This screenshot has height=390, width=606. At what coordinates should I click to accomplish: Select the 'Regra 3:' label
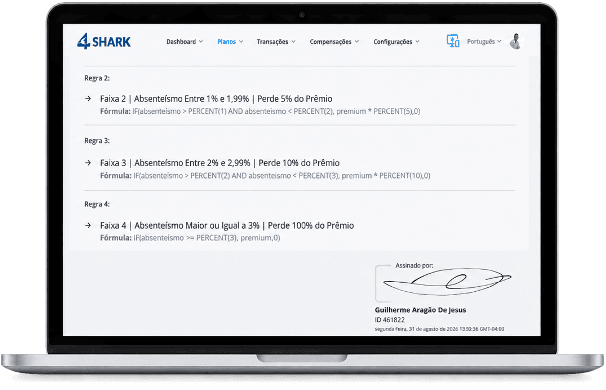pos(97,141)
